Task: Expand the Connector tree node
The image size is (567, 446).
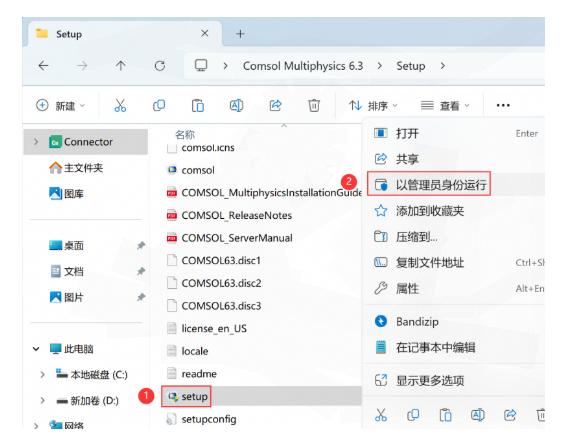Action: 36,142
